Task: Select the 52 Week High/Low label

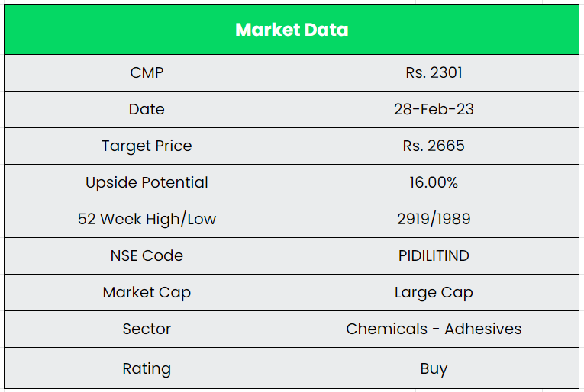Action: click(x=147, y=219)
